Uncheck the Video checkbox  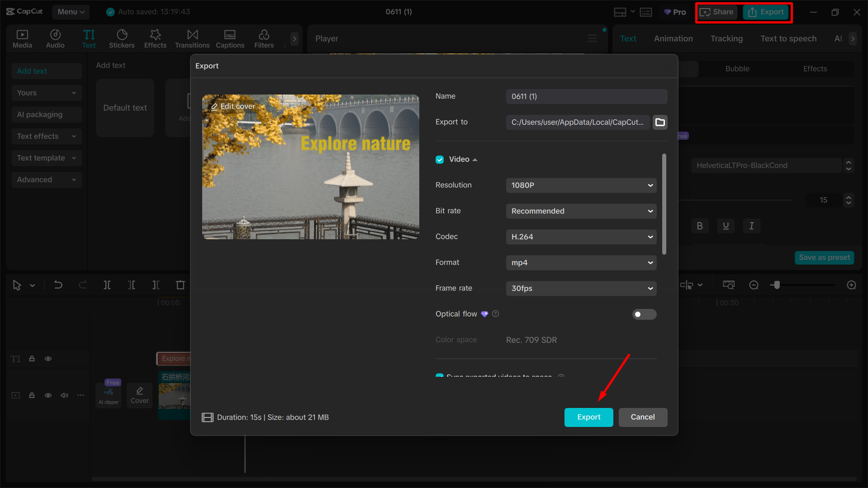440,159
